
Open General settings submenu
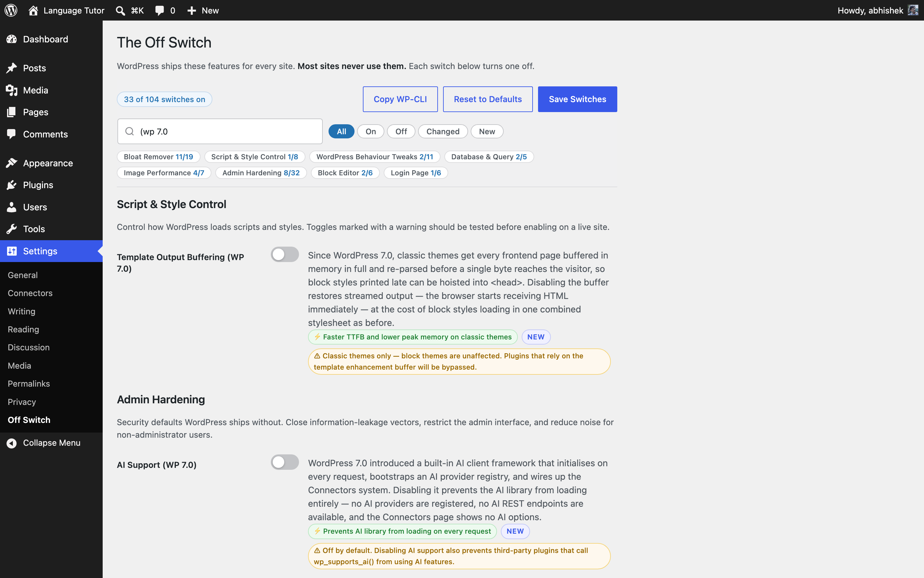(22, 275)
